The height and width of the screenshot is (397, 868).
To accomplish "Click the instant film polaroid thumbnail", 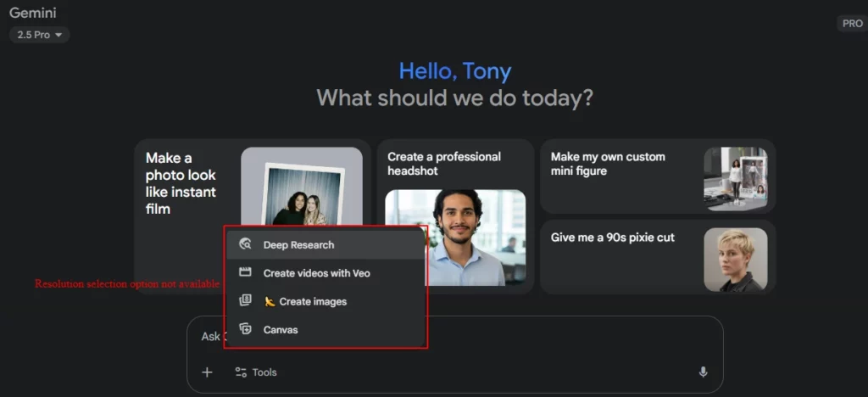I will (x=302, y=187).
